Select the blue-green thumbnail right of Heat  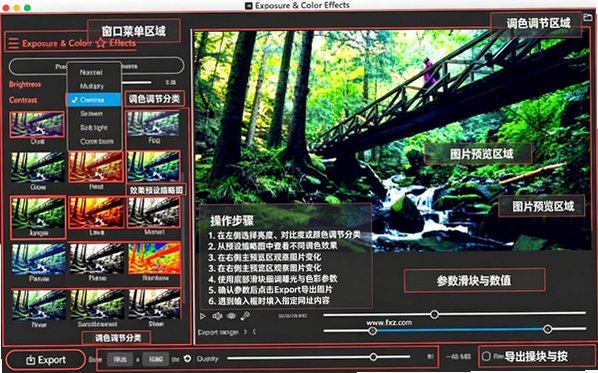154,167
